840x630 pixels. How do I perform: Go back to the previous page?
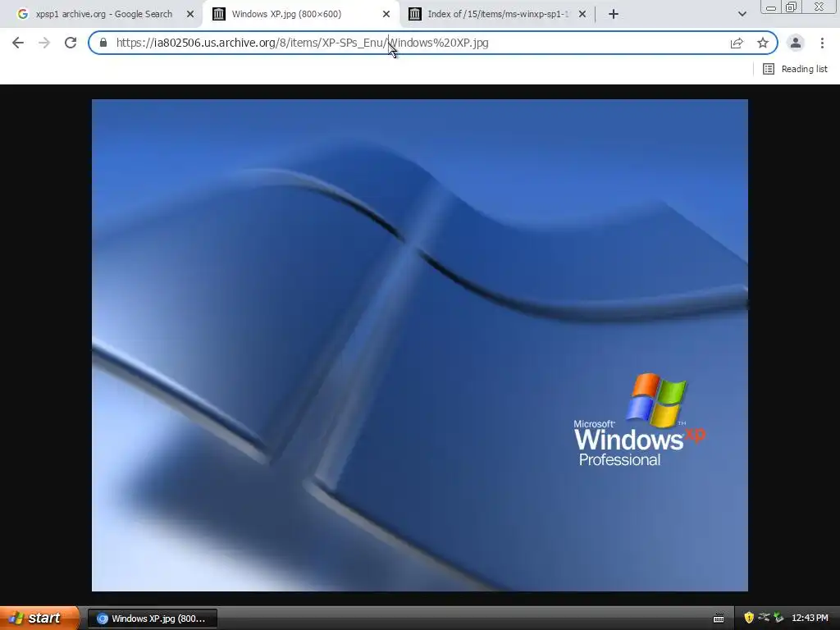click(18, 43)
